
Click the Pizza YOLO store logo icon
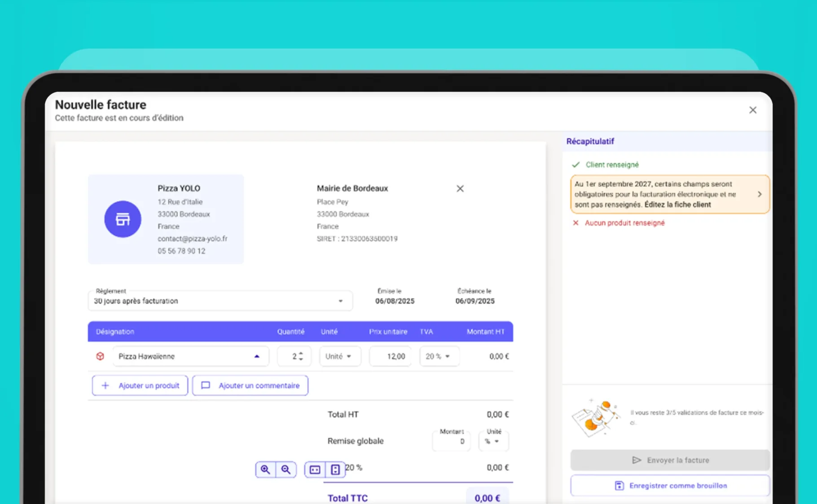123,219
